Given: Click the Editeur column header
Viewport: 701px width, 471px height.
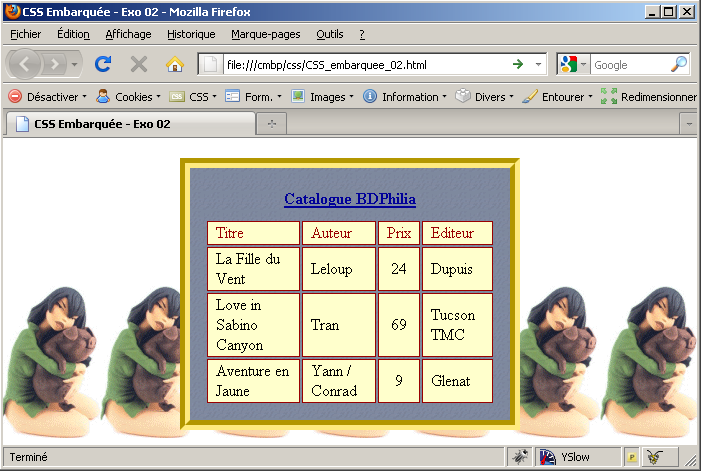Looking at the screenshot, I should pyautogui.click(x=457, y=233).
